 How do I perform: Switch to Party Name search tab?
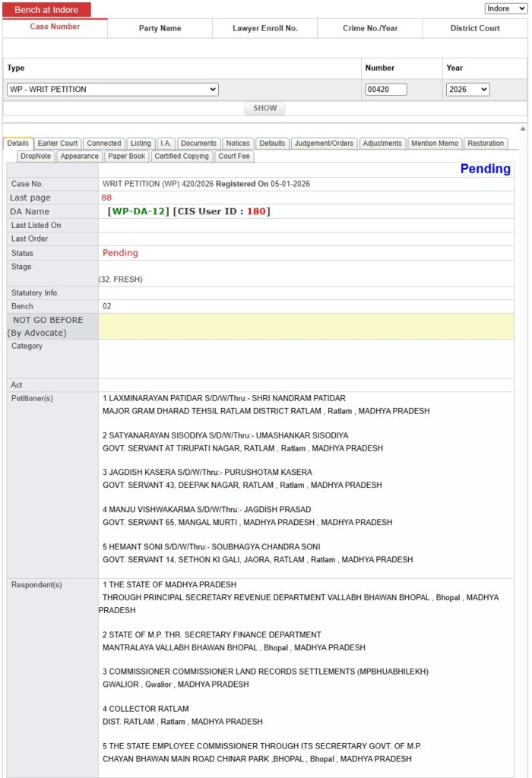pos(160,28)
